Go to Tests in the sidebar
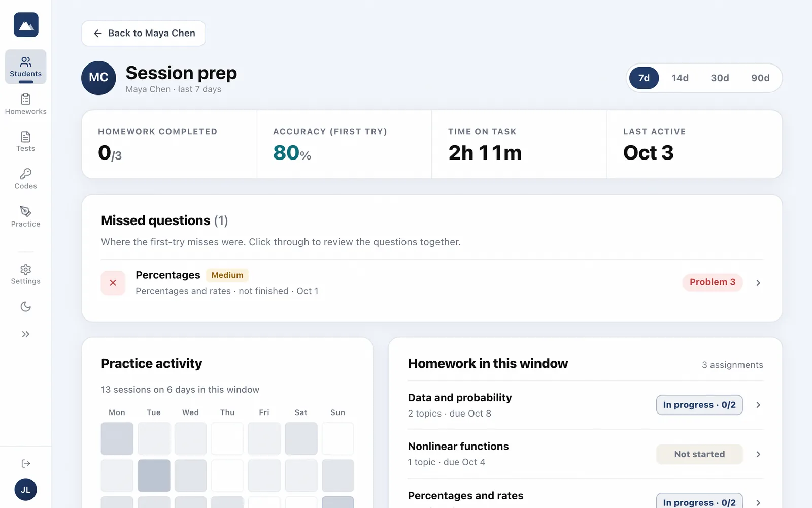This screenshot has height=508, width=812. tap(26, 142)
